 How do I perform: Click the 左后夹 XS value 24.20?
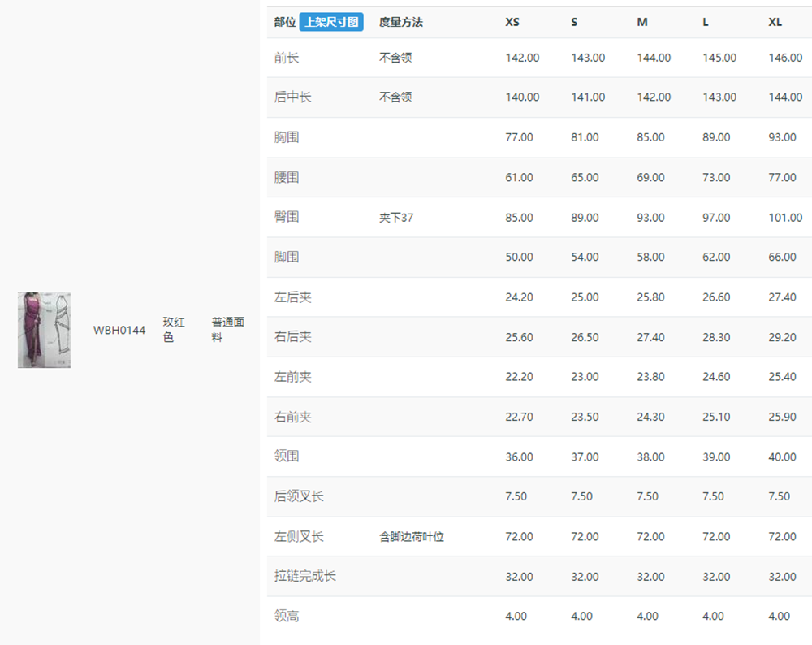519,297
